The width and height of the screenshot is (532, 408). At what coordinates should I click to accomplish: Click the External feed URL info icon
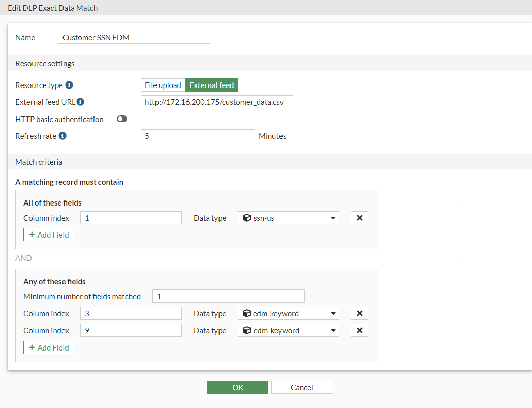pyautogui.click(x=80, y=102)
